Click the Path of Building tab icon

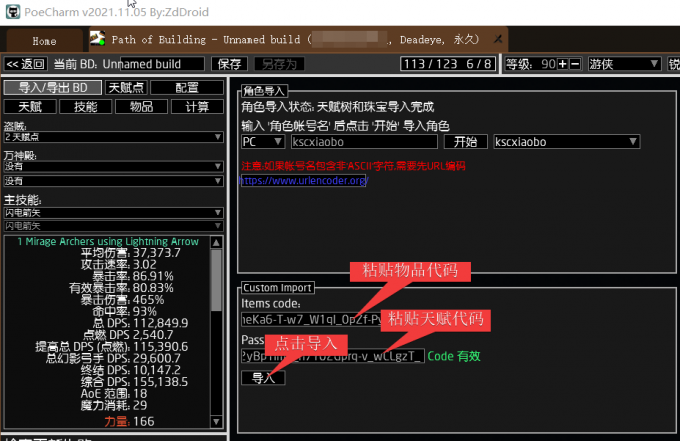97,39
